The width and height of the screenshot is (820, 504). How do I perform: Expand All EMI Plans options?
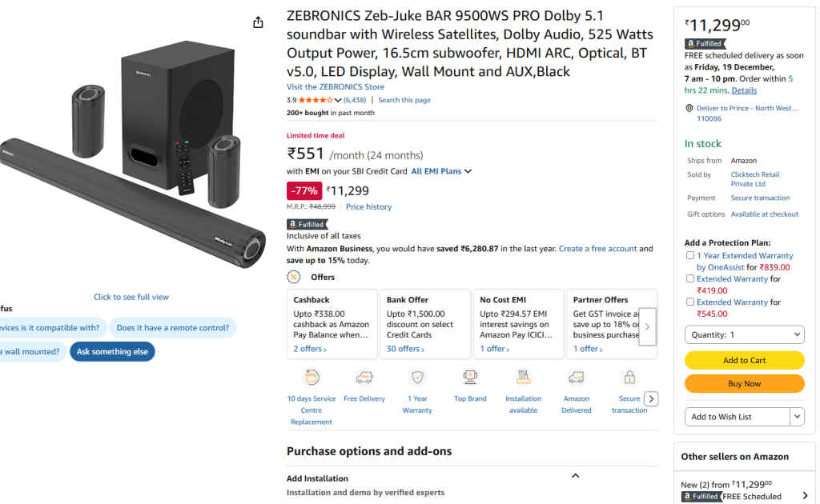pyautogui.click(x=440, y=170)
